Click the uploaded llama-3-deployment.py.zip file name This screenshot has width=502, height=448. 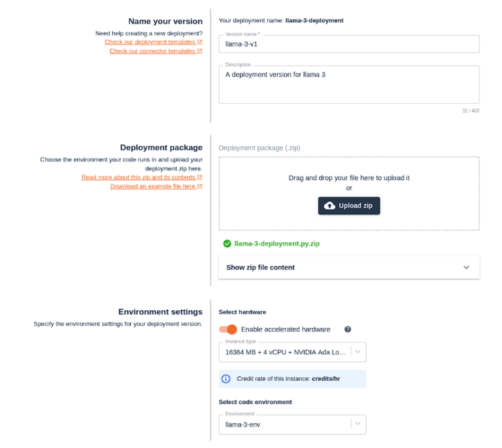coord(277,244)
